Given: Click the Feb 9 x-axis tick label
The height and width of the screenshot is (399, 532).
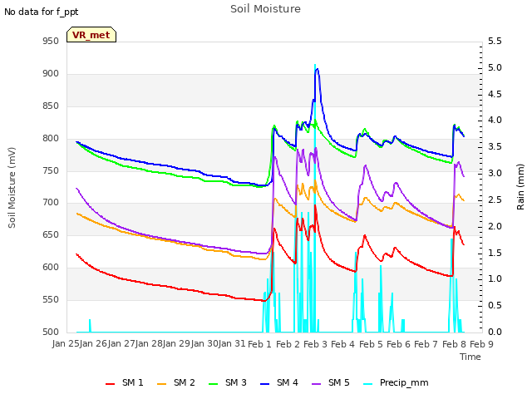Looking at the screenshot, I should pyautogui.click(x=481, y=344).
